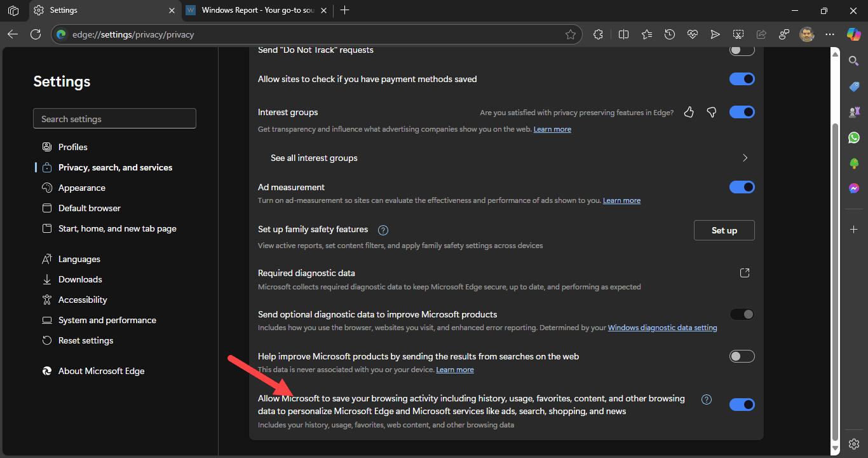This screenshot has width=868, height=458.
Task: Disable payment methods check toggle
Action: pos(742,79)
